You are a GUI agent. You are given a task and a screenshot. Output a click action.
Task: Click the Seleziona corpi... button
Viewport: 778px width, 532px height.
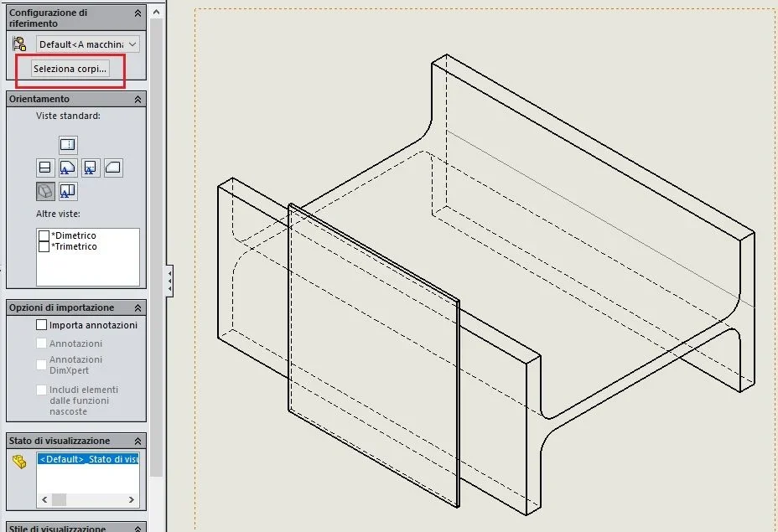70,69
